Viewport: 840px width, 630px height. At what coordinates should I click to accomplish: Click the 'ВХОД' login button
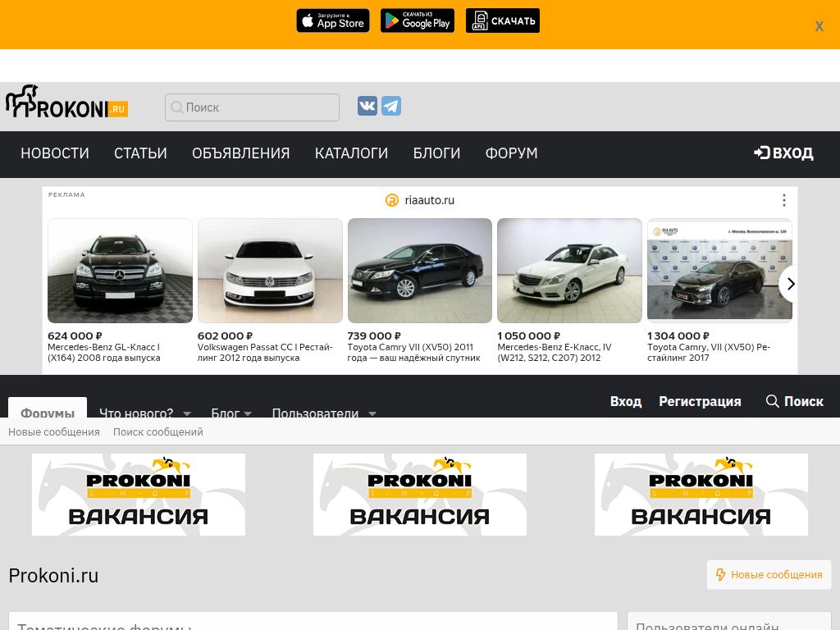click(x=783, y=153)
